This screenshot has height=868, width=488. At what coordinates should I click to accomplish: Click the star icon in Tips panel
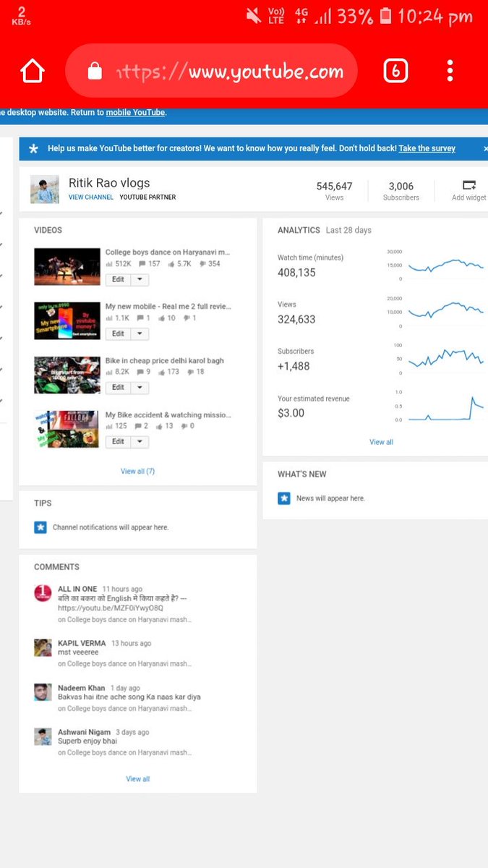[40, 527]
